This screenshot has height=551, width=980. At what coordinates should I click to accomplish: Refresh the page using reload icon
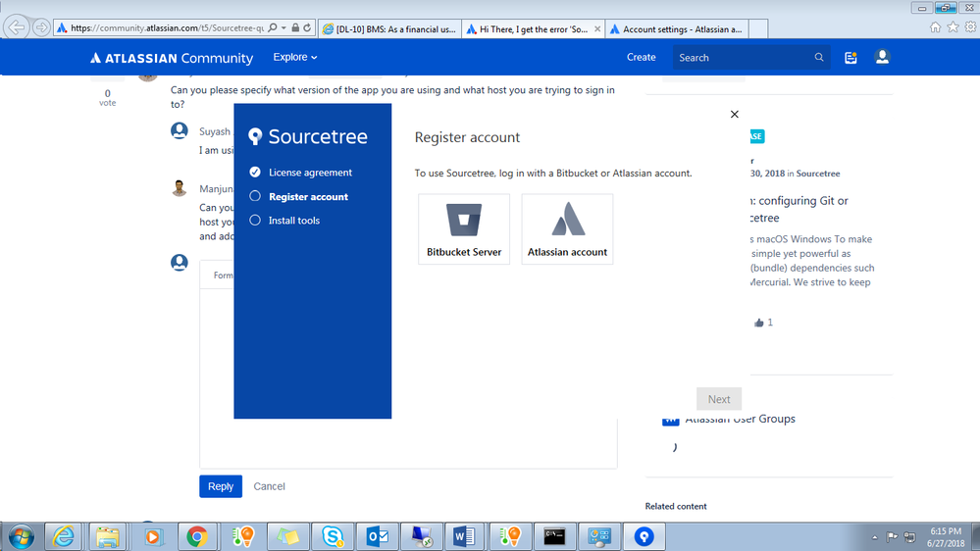tap(307, 28)
